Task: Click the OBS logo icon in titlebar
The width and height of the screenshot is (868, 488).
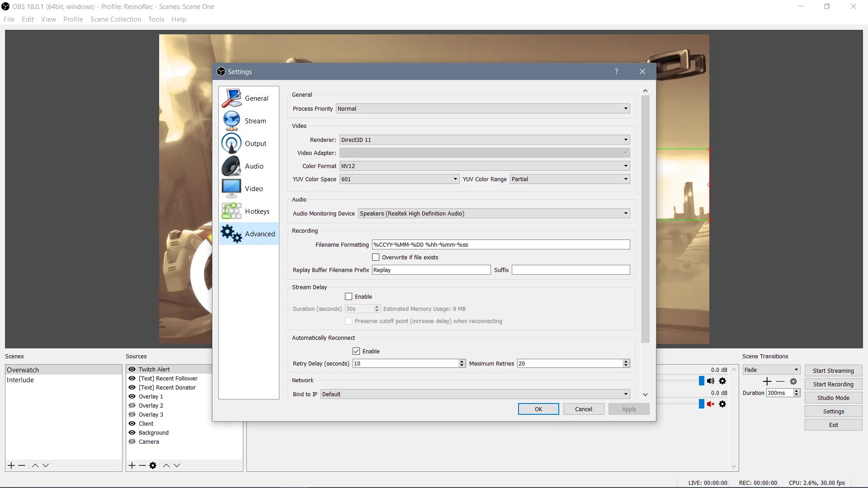Action: (6, 6)
